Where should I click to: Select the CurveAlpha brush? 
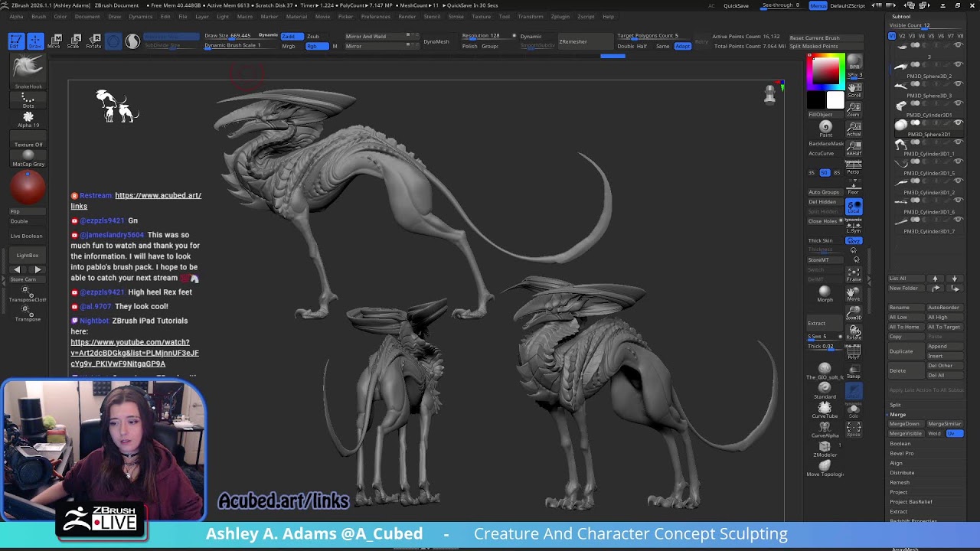(825, 429)
